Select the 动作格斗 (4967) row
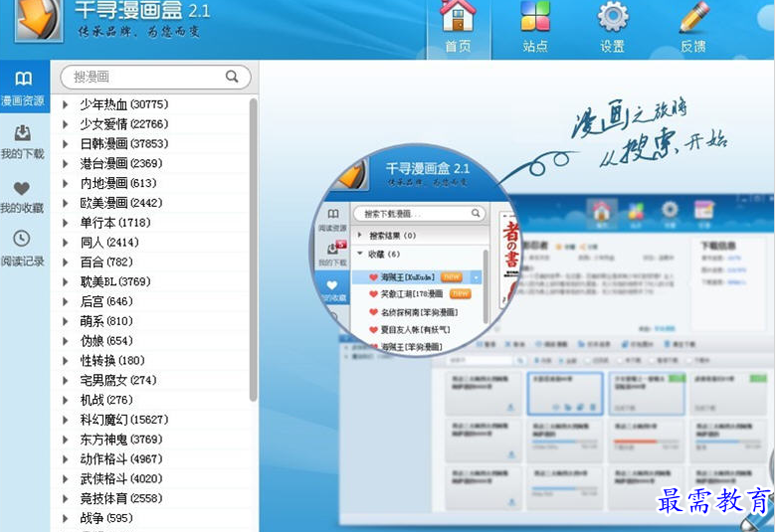Viewport: 779px width, 532px height. click(149, 459)
